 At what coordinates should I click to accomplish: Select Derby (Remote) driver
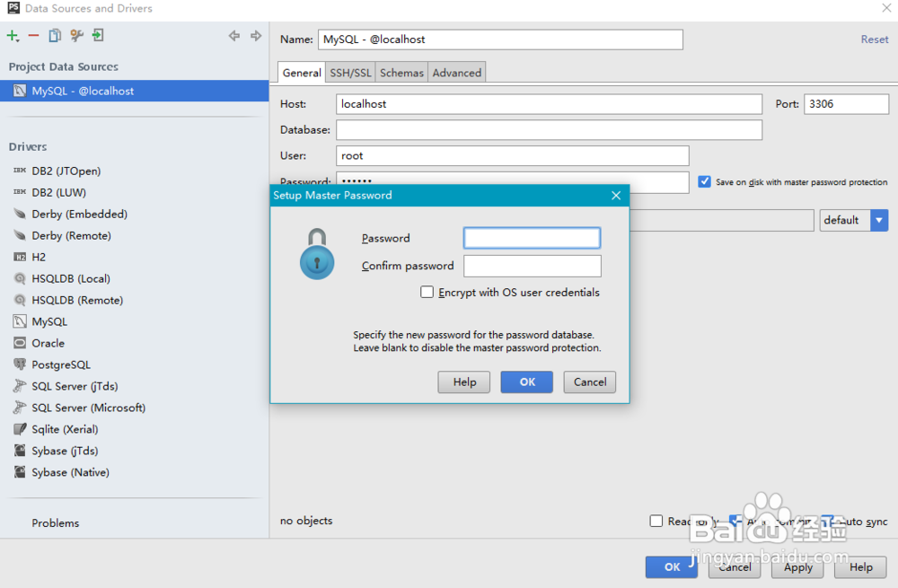(x=71, y=235)
